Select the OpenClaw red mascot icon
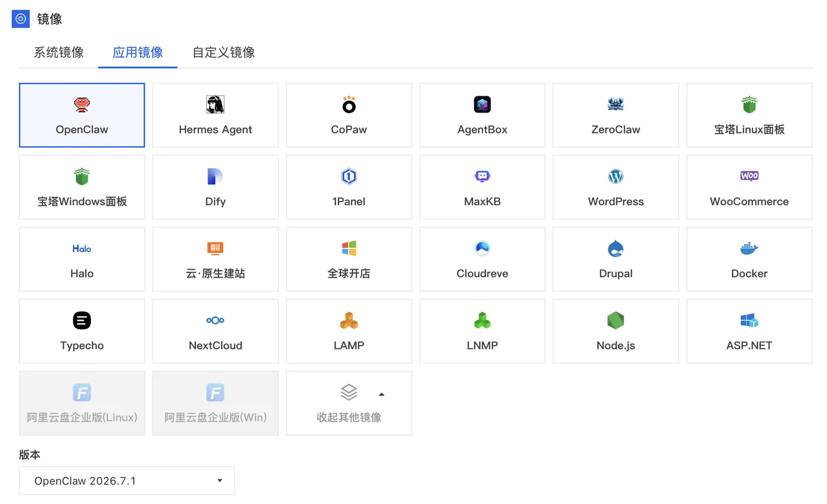 click(x=82, y=104)
